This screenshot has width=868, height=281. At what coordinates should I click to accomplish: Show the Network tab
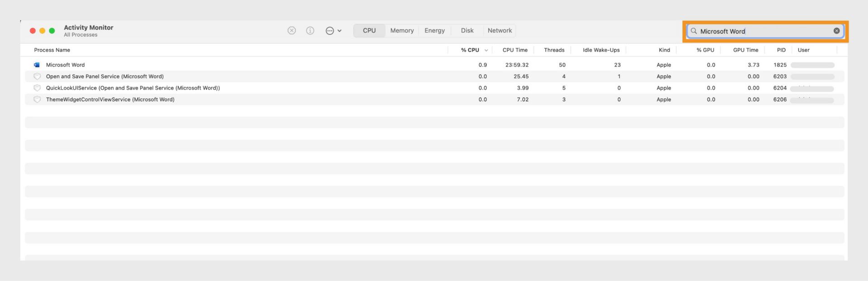pos(500,30)
